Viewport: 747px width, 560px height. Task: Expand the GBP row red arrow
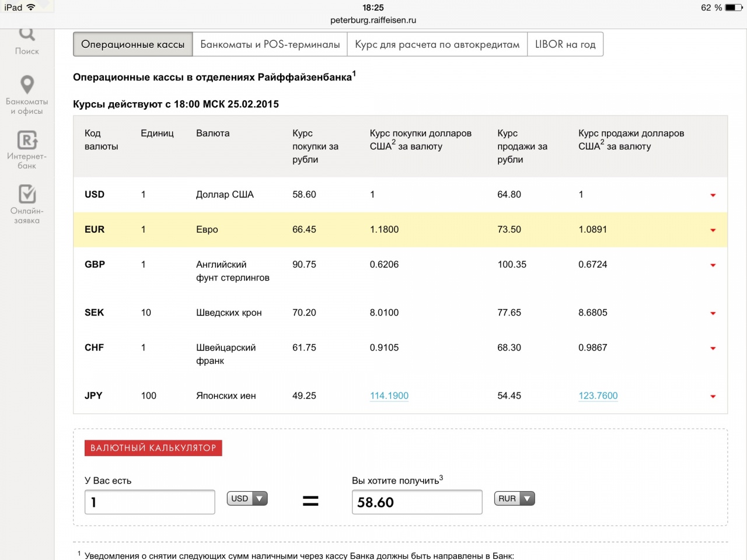click(x=713, y=265)
